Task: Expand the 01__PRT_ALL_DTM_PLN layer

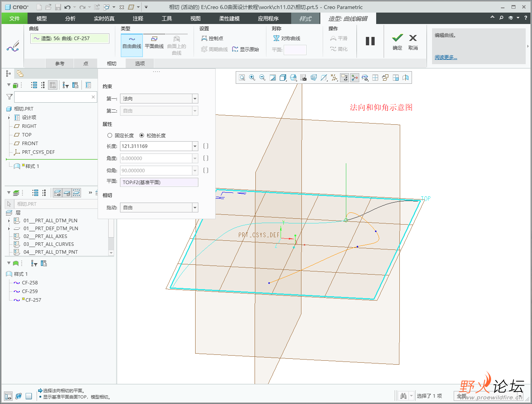Action: tap(9, 221)
